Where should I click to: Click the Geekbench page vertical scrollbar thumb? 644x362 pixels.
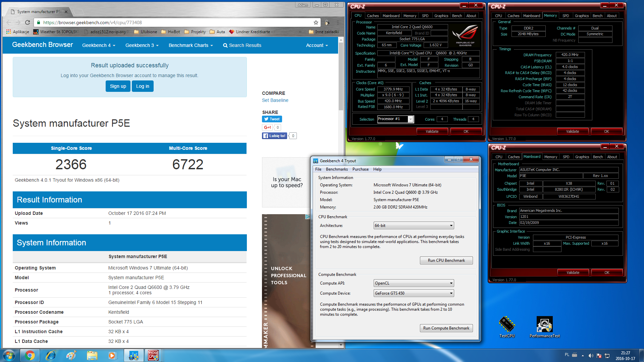[341, 76]
